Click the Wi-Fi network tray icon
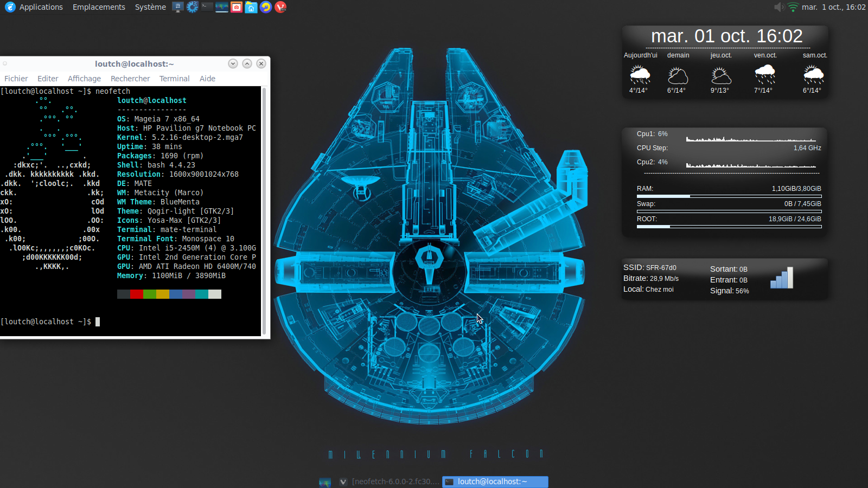This screenshot has width=868, height=488. click(793, 7)
